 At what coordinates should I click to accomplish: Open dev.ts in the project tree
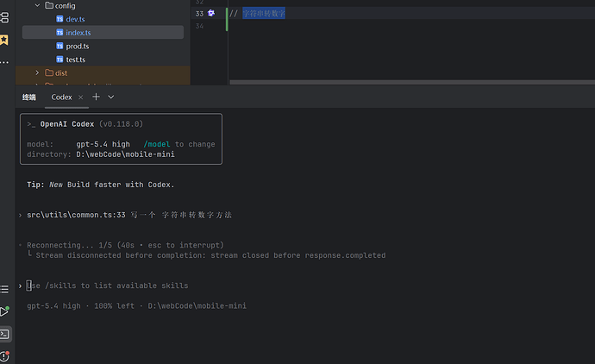click(x=75, y=19)
